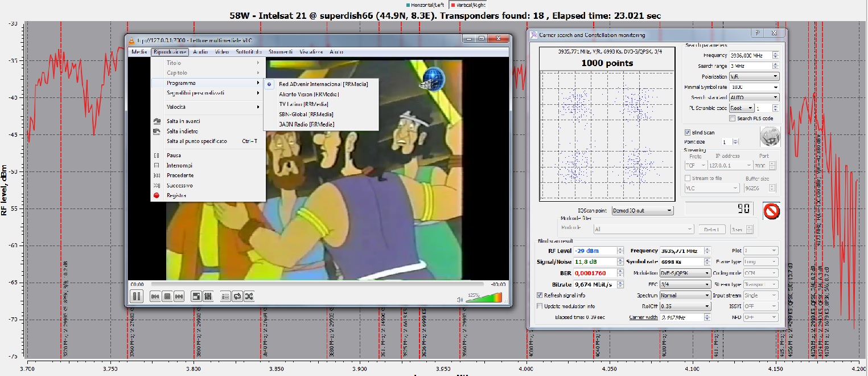The image size is (868, 376).
Task: Open Minimal Symbol rate dropdown
Action: tap(754, 87)
